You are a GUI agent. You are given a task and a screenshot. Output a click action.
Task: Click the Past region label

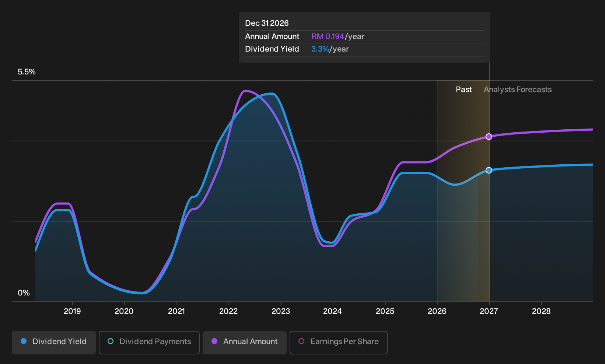[x=464, y=90]
